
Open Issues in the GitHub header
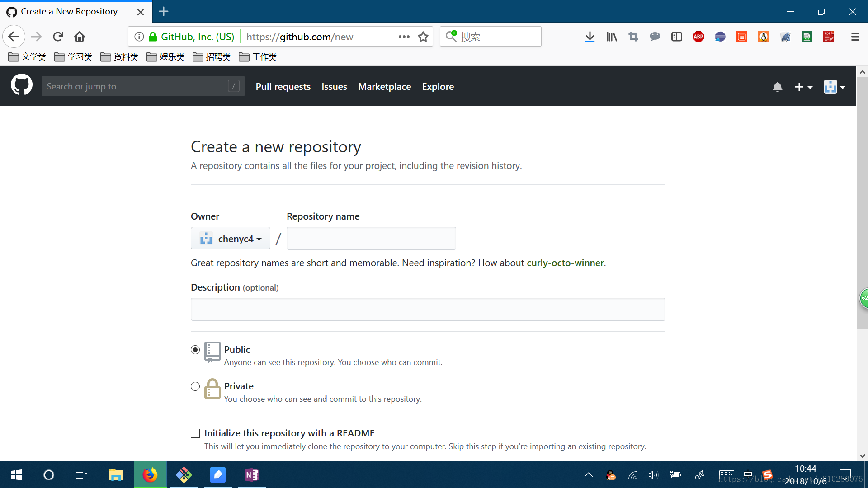coord(334,87)
